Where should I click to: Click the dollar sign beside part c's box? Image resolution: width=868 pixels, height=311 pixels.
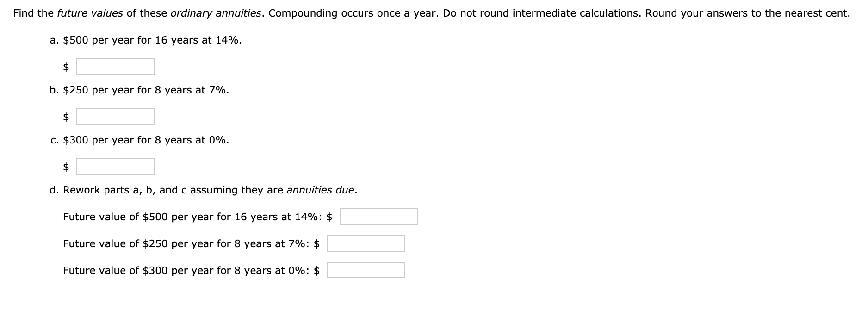[x=66, y=167]
